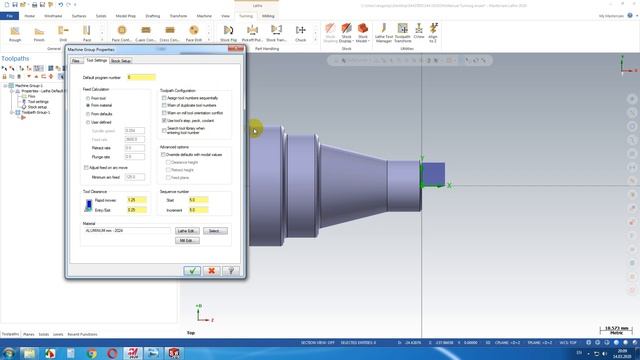Switch to the Planes panel tab
The image size is (640, 360).
pyautogui.click(x=29, y=334)
